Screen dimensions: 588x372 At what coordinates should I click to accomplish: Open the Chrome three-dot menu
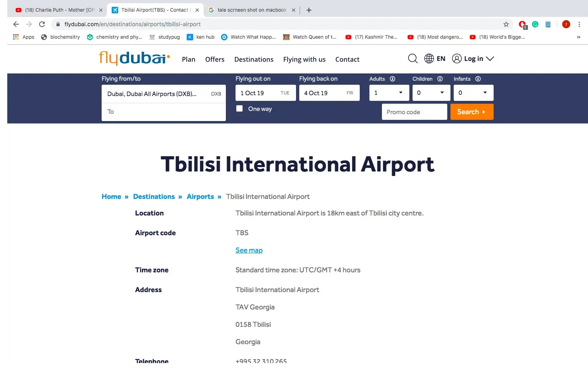[x=579, y=24]
